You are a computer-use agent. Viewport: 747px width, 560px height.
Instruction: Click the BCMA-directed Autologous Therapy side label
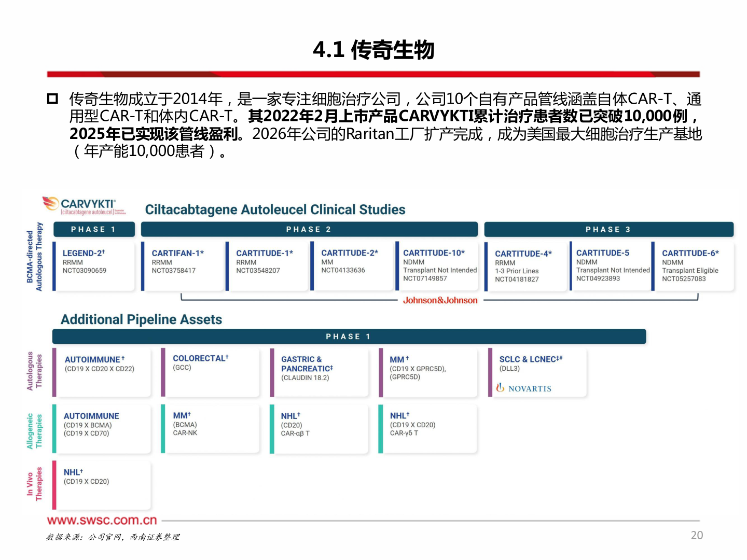(34, 257)
